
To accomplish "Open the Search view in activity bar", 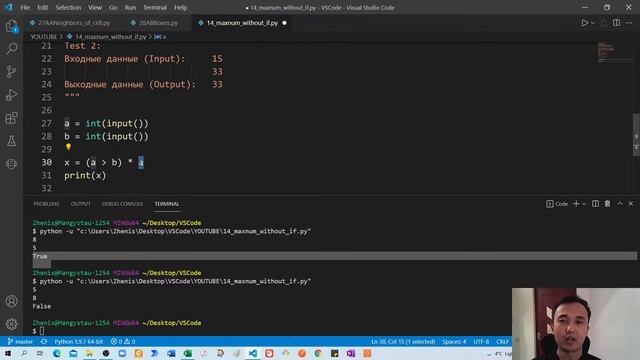I will 11,49.
